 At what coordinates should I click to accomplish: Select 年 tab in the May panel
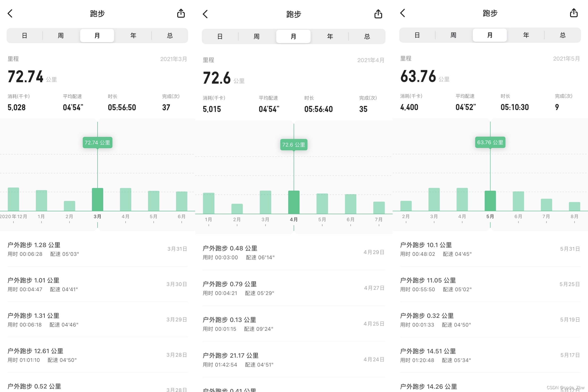pos(526,35)
